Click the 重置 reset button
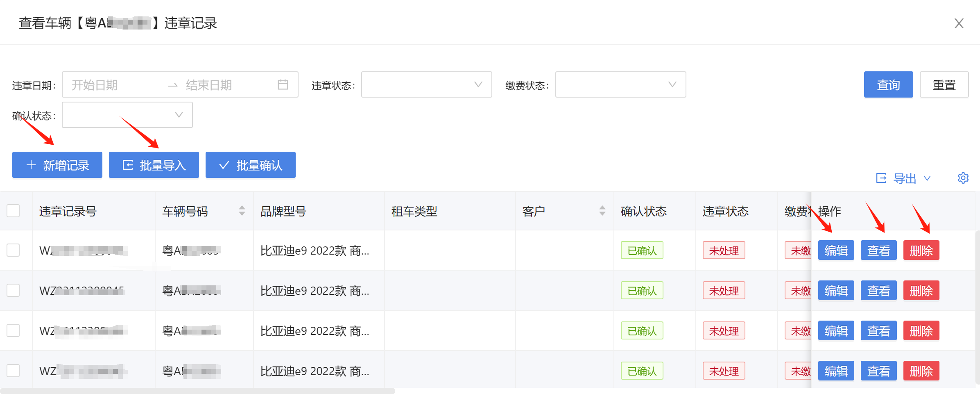This screenshot has height=394, width=980. (x=944, y=84)
